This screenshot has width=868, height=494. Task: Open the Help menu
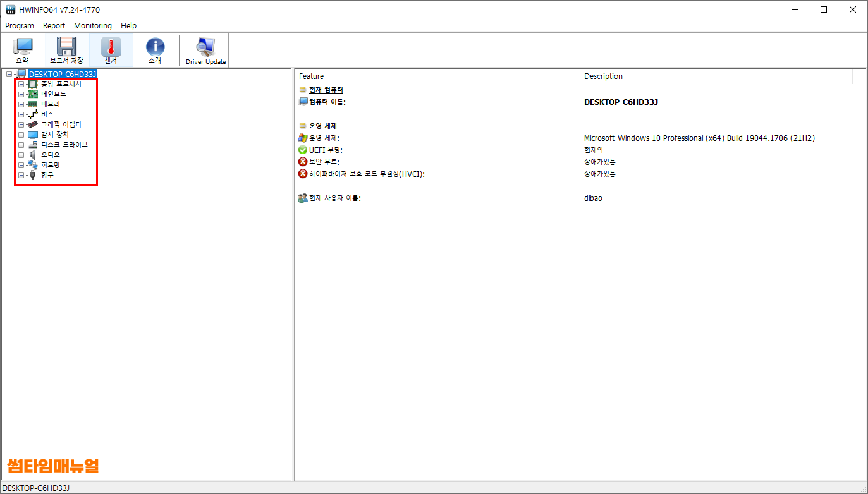(129, 26)
